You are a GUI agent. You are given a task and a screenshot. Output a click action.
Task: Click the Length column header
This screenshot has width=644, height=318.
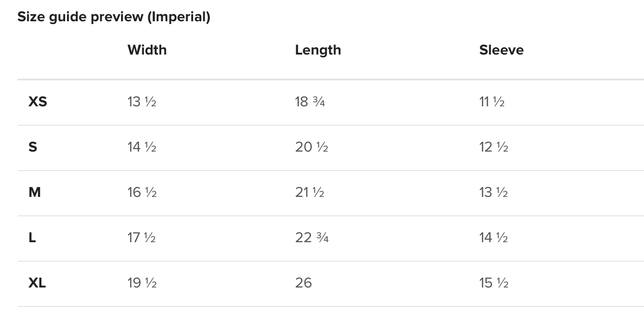tap(318, 50)
